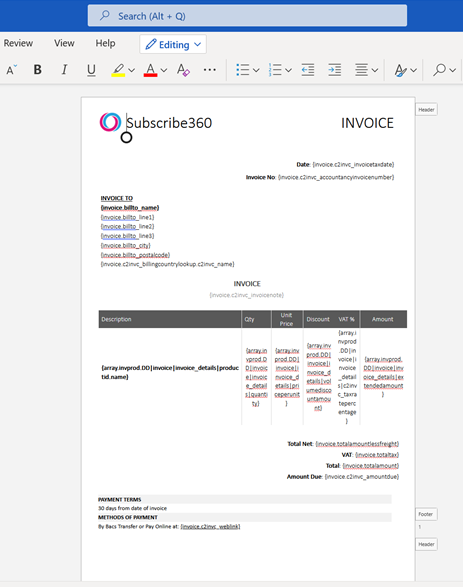Open the Editing mode dropdown
The width and height of the screenshot is (463, 587).
(x=173, y=45)
